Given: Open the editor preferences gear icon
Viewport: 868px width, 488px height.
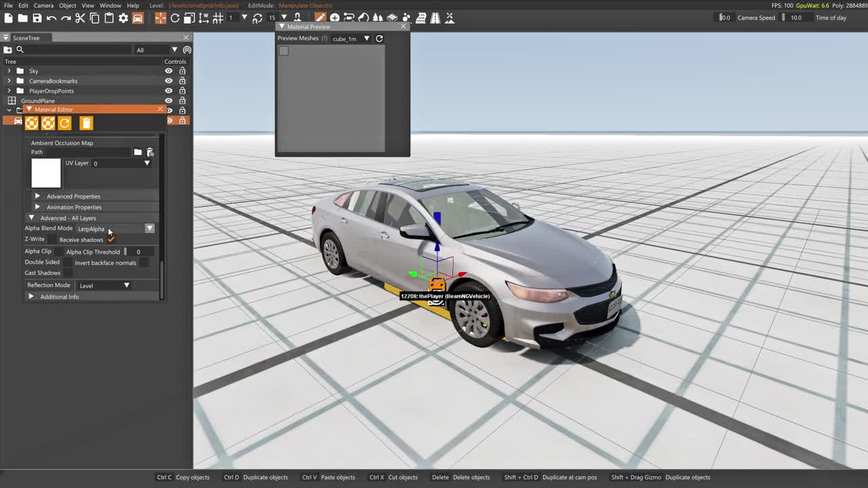Looking at the screenshot, I should point(123,18).
